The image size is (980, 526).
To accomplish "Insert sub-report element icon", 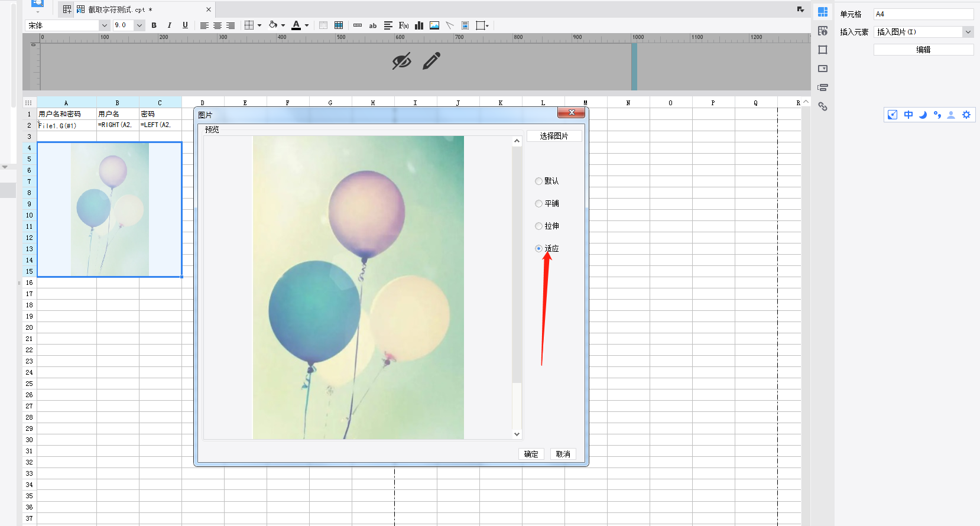I will (465, 25).
